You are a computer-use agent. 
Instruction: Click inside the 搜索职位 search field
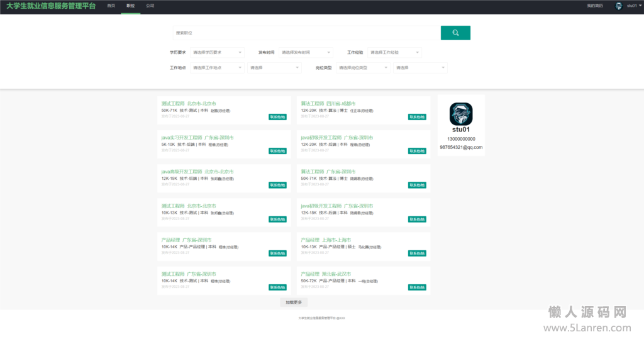tap(306, 33)
